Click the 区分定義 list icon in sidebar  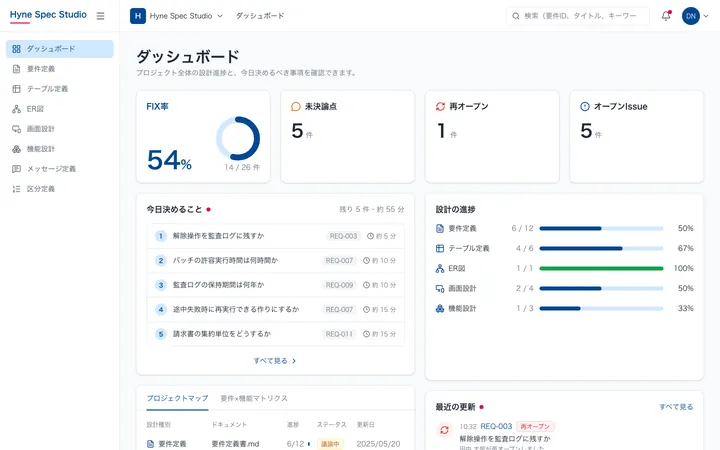pyautogui.click(x=17, y=189)
